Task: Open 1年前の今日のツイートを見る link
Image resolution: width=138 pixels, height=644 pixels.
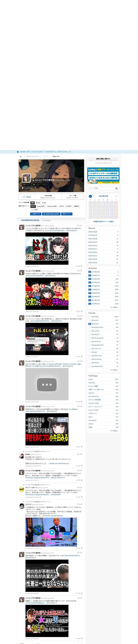Action: (103, 222)
